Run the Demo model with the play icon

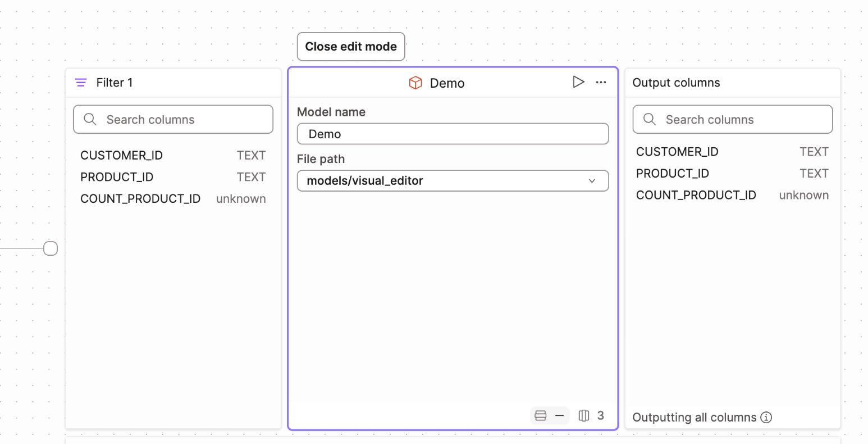578,82
